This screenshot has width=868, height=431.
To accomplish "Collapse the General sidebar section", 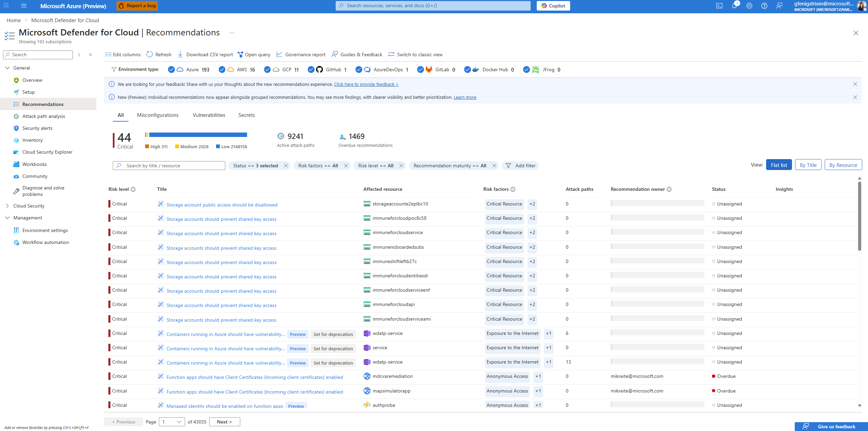I will click(7, 68).
